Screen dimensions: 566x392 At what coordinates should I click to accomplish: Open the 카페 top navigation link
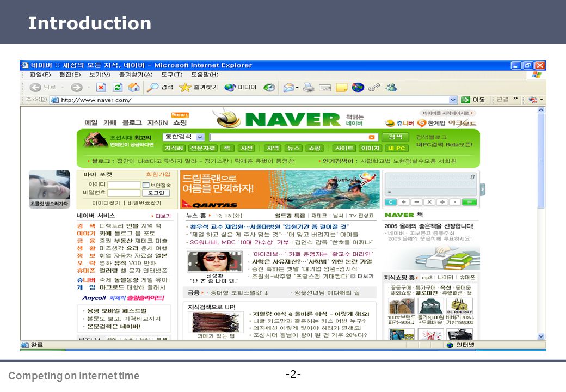coord(110,122)
